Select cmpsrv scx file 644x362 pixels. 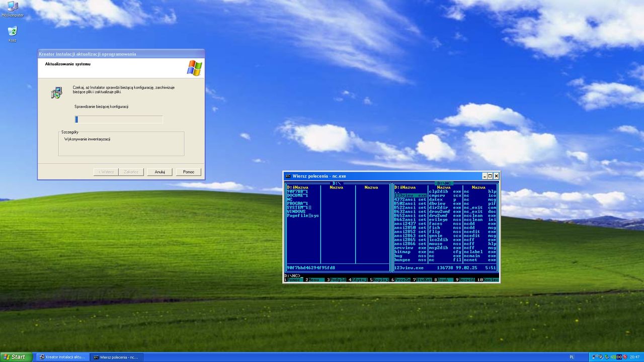(x=445, y=195)
